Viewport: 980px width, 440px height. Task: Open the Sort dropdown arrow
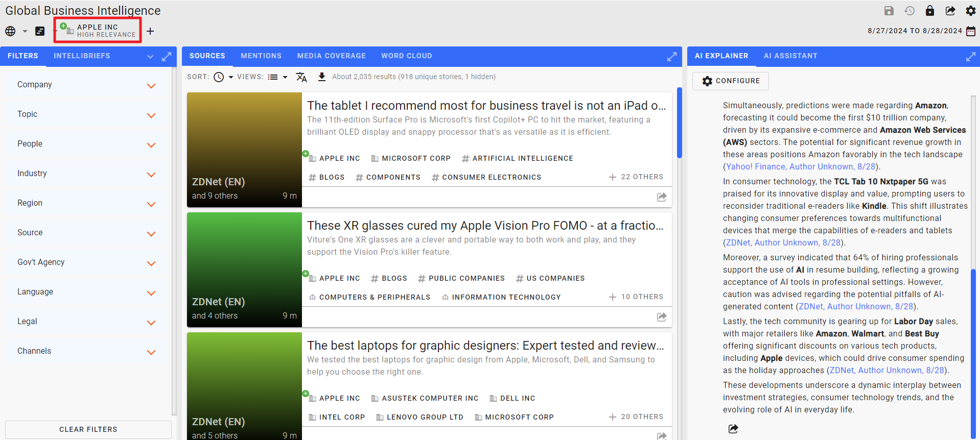231,77
